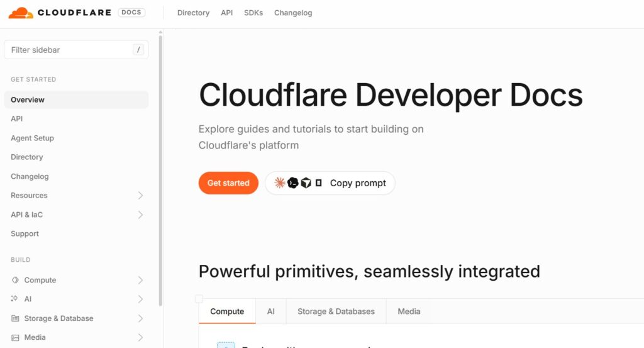Select Overview in the sidebar
644x348 pixels.
click(x=76, y=100)
